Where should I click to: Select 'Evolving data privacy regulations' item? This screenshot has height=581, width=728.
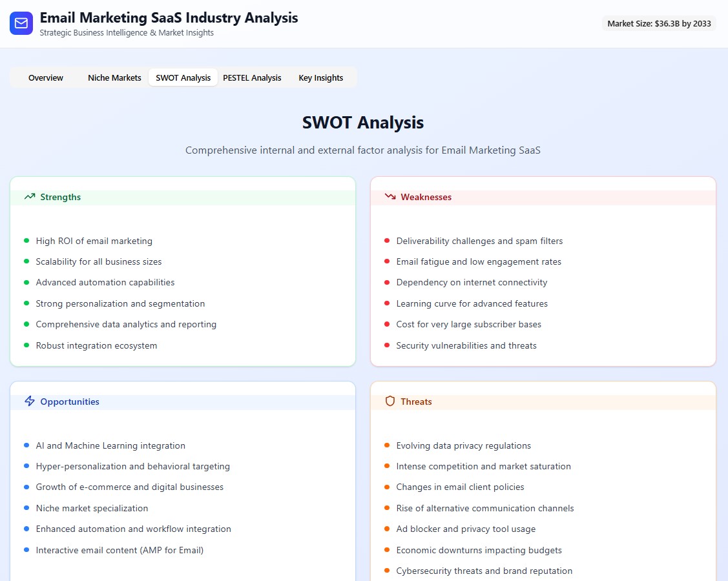[x=463, y=445]
